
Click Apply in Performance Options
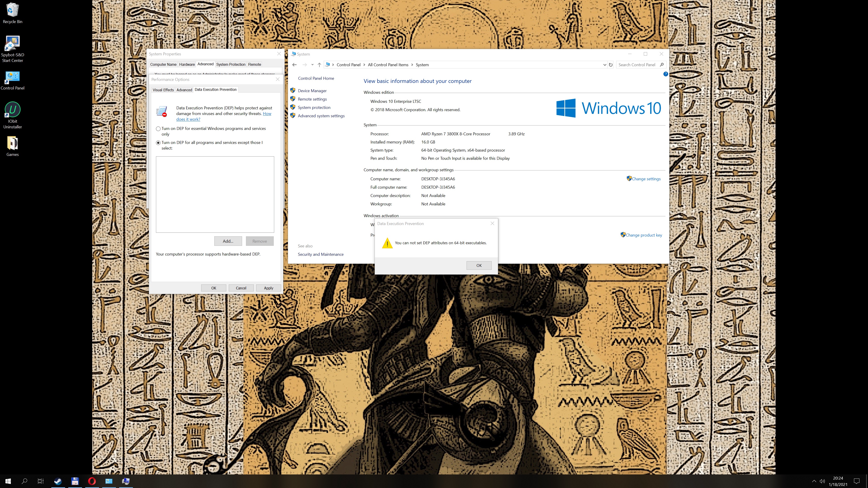click(269, 288)
